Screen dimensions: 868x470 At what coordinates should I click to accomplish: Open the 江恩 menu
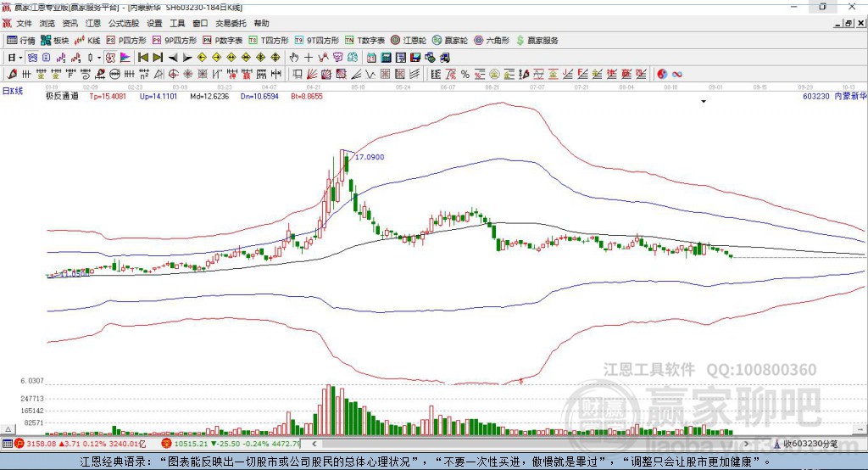[x=93, y=23]
